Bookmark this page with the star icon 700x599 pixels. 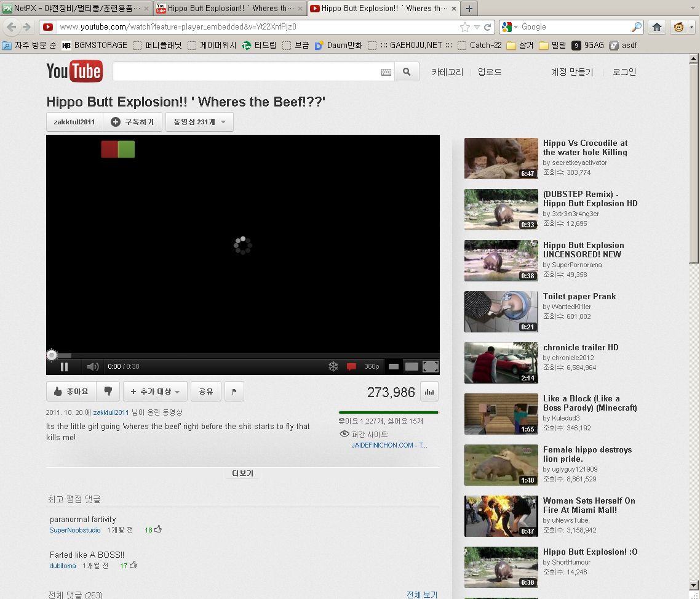[x=465, y=27]
